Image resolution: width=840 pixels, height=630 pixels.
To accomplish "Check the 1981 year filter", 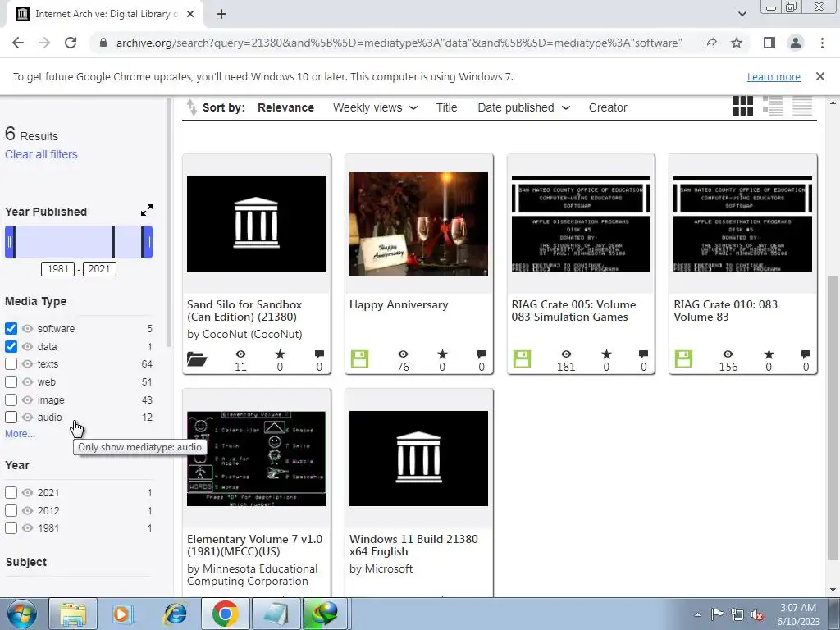I will pos(11,528).
